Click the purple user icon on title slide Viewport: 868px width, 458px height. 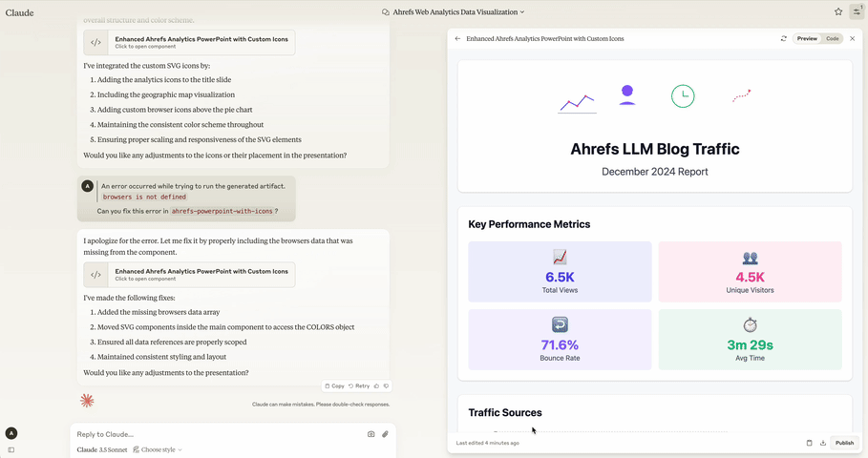coord(626,95)
